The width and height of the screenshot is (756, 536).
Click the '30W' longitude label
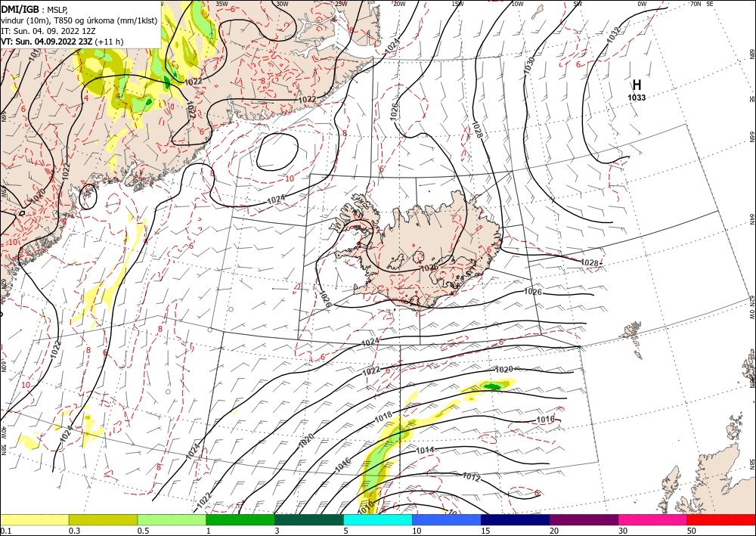tap(282, 3)
